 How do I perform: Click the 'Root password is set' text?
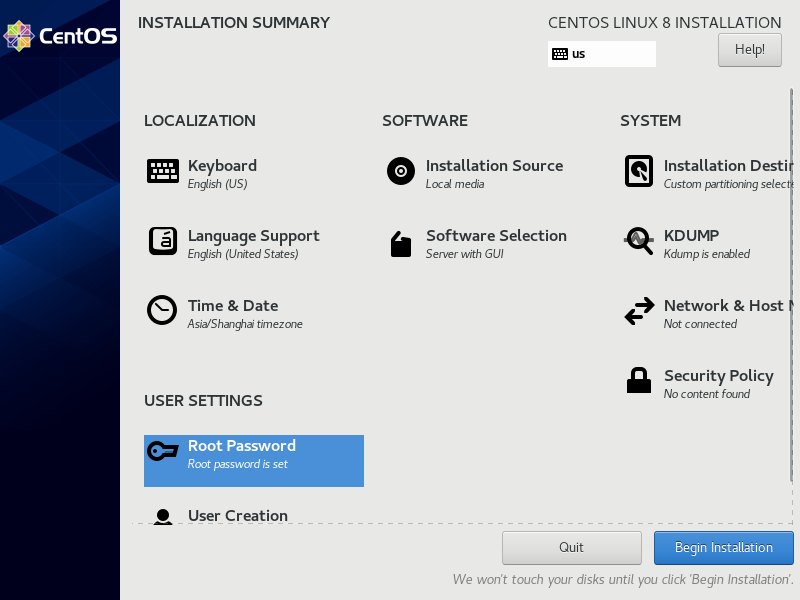(x=238, y=464)
